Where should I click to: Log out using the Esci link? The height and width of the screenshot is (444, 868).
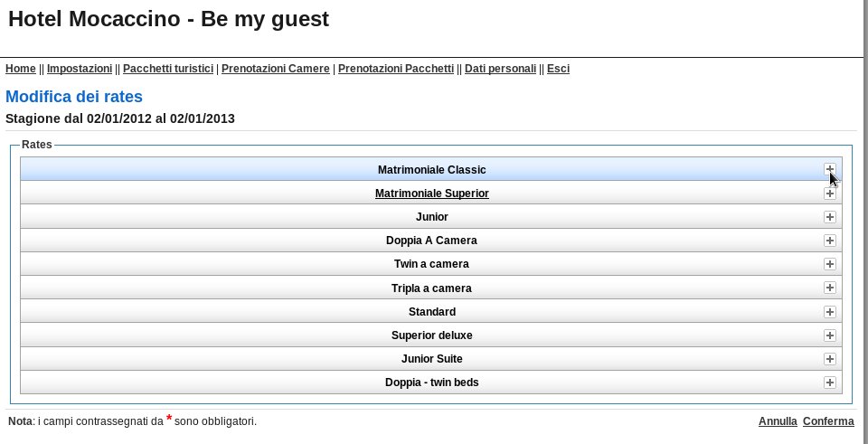[x=558, y=69]
